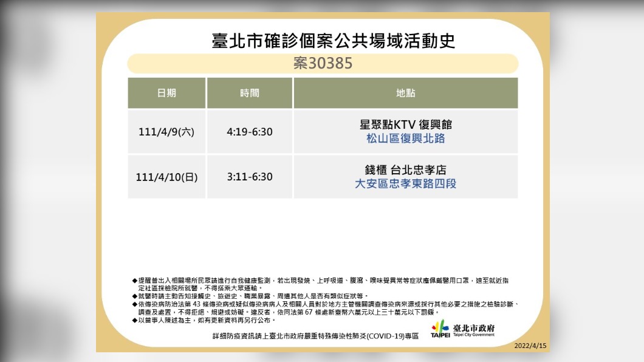Click the note beginning 就醫時請主動告知接觸史

click(250, 296)
